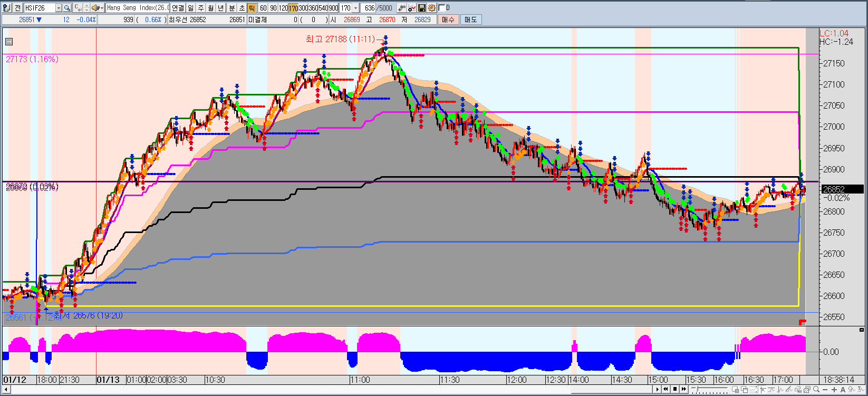Screen dimensions: 868x396
Task: Click the table grid icon on chart
Action: [x=8, y=42]
